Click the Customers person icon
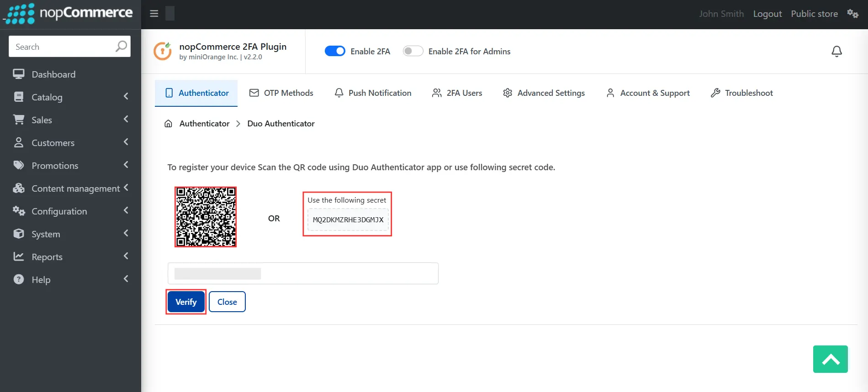Screen dimensions: 868x392 [x=19, y=142]
